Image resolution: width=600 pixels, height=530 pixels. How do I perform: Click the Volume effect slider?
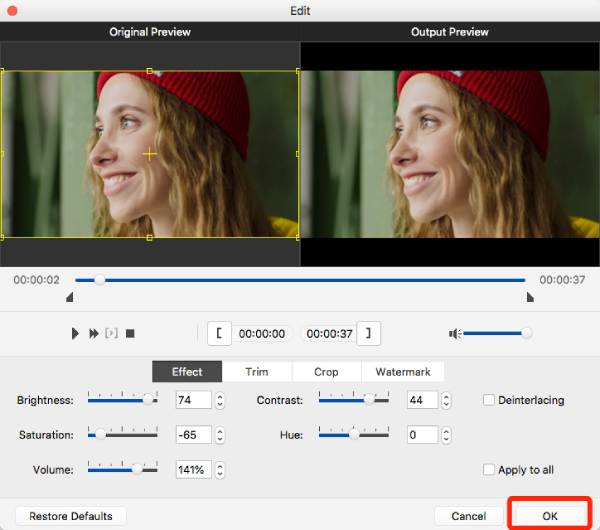pyautogui.click(x=122, y=470)
